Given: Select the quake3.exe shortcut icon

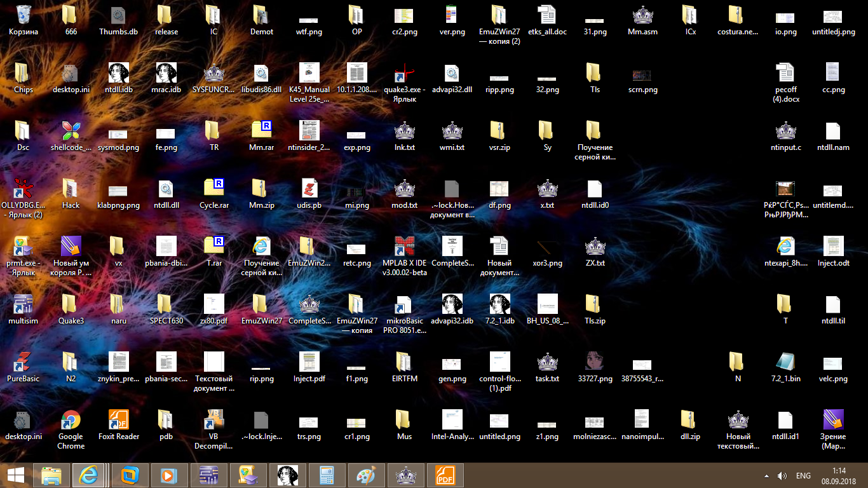Looking at the screenshot, I should [405, 73].
